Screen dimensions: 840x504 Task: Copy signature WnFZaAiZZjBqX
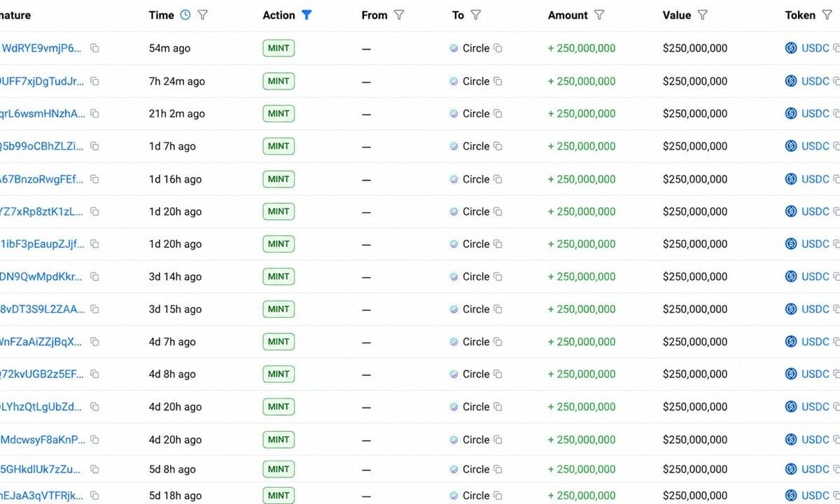coord(94,342)
